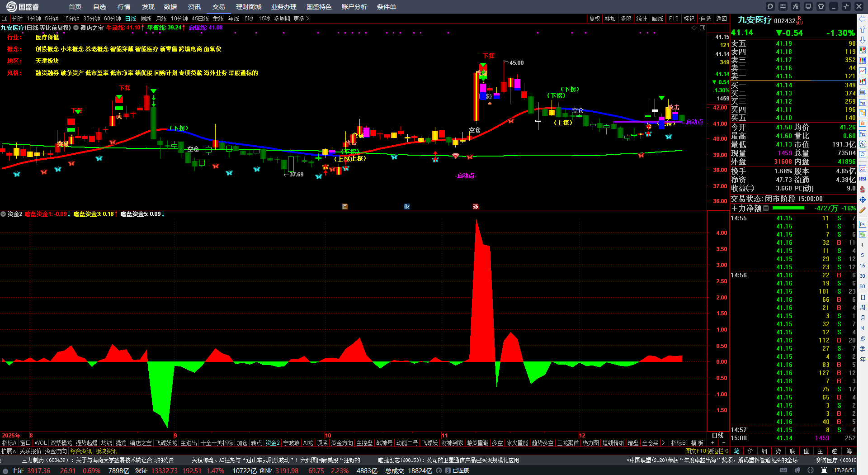Screen dimensions: 868x475
Task: Open the 模板 template menu
Action: (x=697, y=443)
